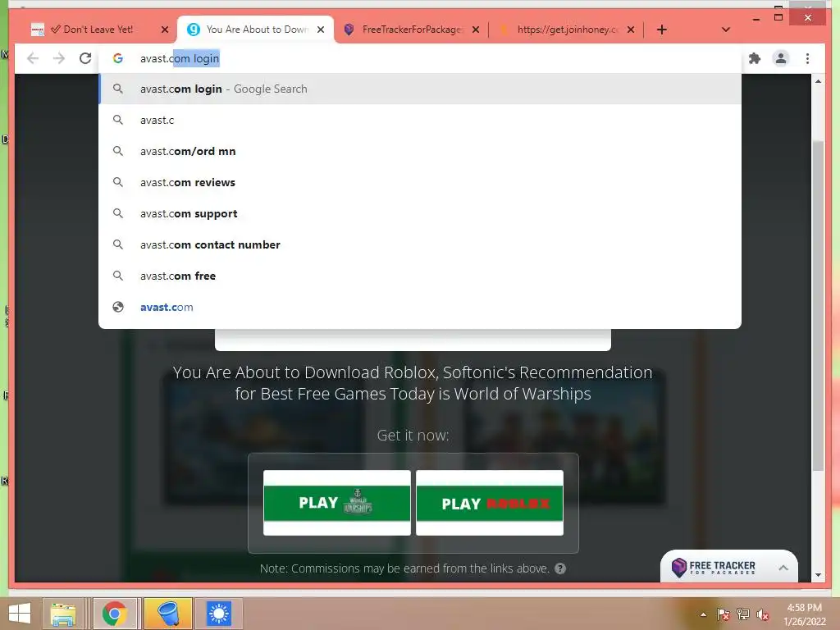Open the blue bucket app on taskbar
This screenshot has width=840, height=630.
coord(167,614)
